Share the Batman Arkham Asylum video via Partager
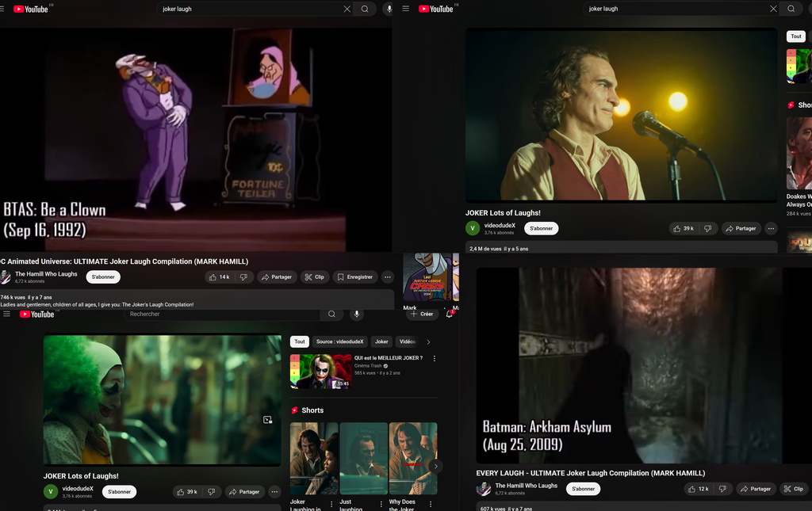Screen dimensions: 812x511 (756, 489)
